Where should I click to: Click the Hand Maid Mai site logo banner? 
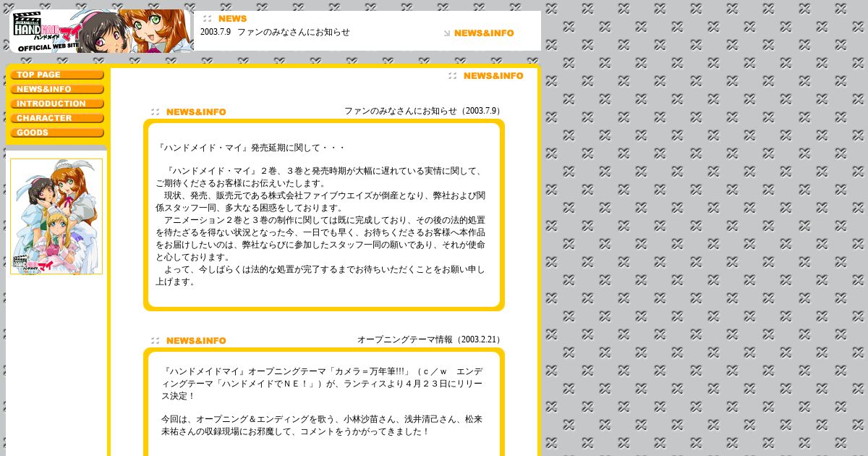[x=101, y=31]
